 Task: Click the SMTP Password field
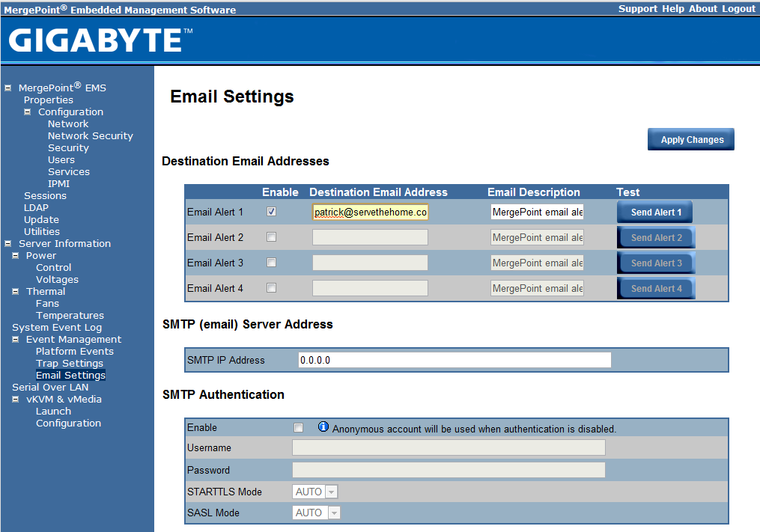[449, 469]
